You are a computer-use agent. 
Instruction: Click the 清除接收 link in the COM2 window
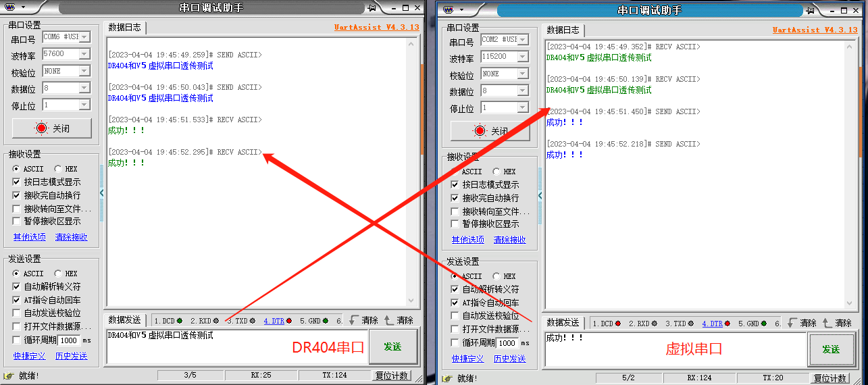point(509,240)
